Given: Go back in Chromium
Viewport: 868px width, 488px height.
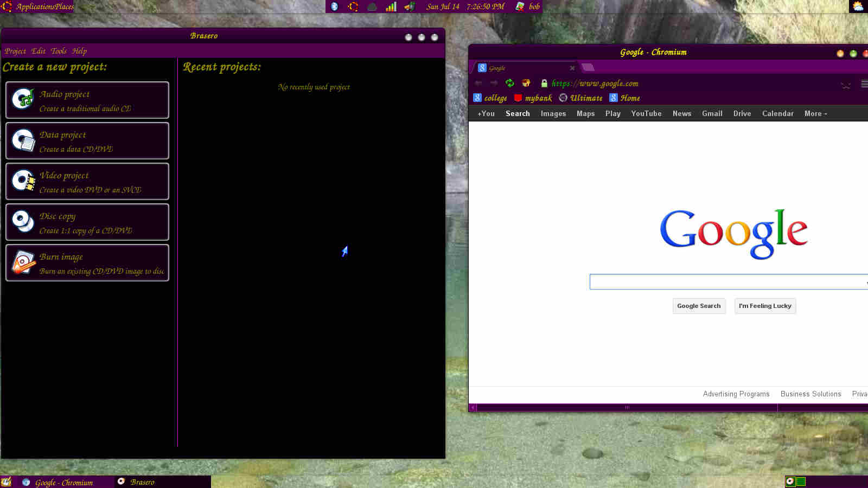Looking at the screenshot, I should point(478,83).
